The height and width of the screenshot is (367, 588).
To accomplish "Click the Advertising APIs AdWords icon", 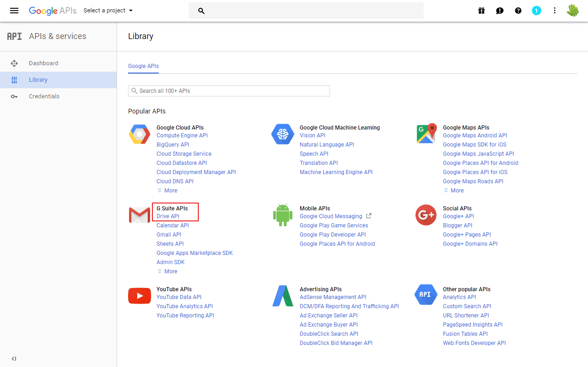I will click(x=283, y=296).
